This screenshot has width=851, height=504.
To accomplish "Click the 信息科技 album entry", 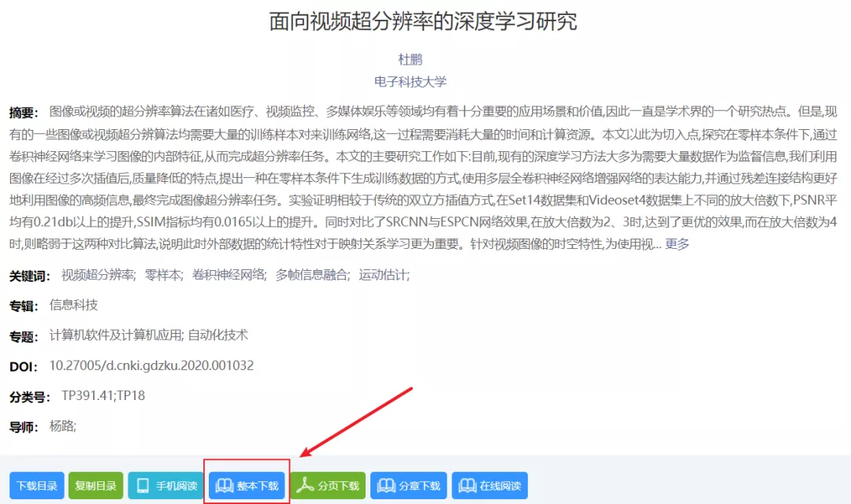I will coord(74,305).
